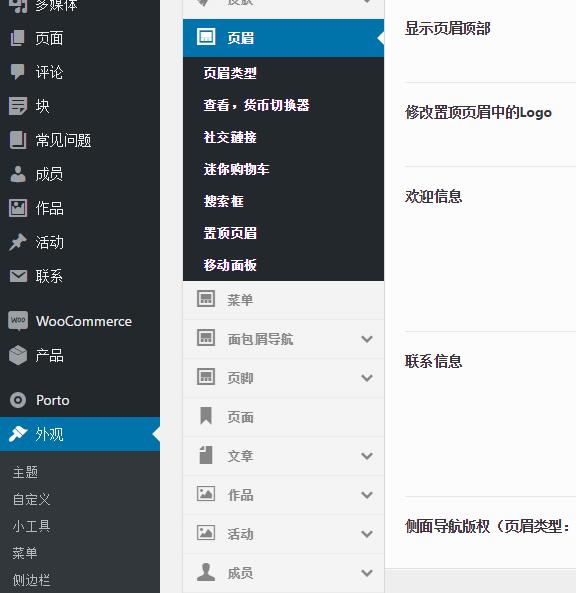Open the 评论 comments icon in sidebar
The image size is (576, 593).
coord(17,71)
